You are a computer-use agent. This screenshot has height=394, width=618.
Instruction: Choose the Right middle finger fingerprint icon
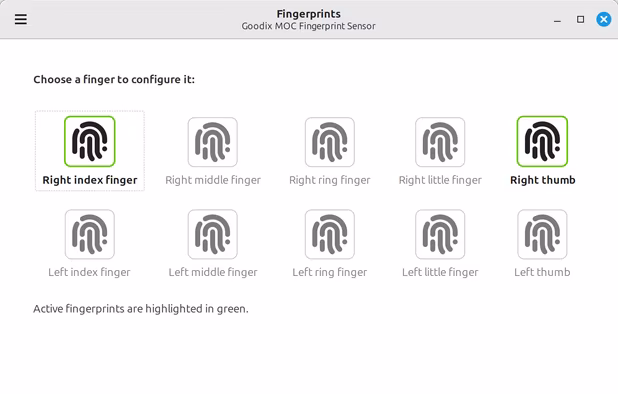coord(213,142)
